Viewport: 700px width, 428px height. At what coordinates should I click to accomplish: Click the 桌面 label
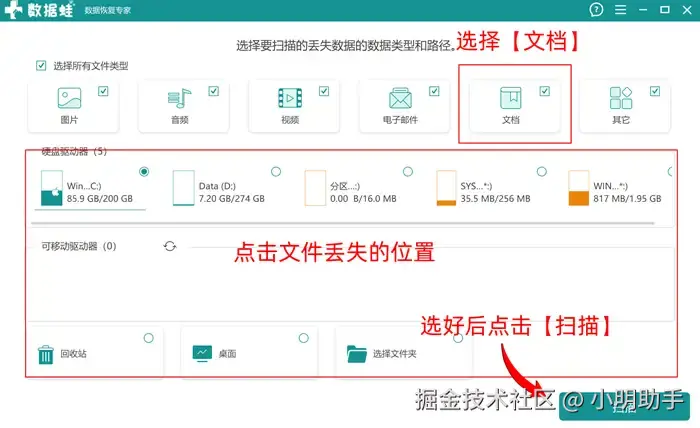(227, 354)
